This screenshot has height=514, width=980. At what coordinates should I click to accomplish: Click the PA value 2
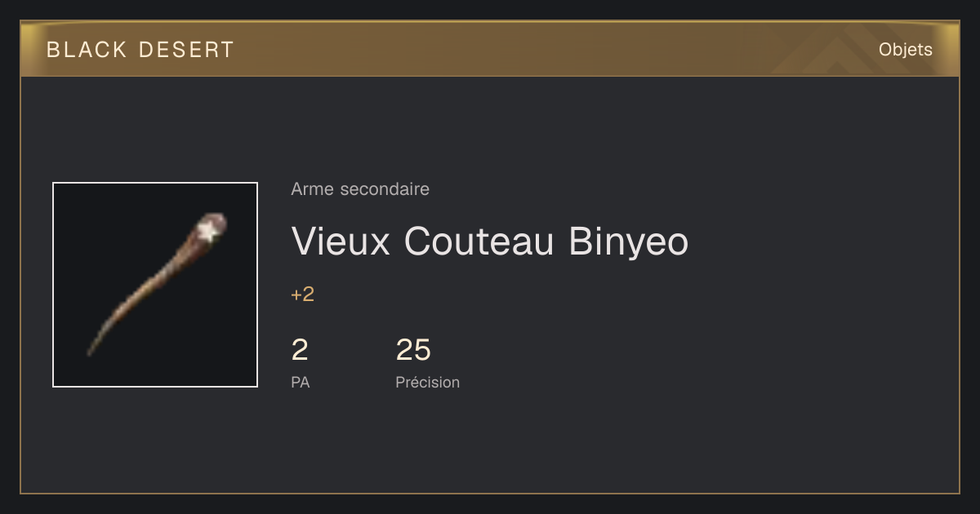(300, 350)
